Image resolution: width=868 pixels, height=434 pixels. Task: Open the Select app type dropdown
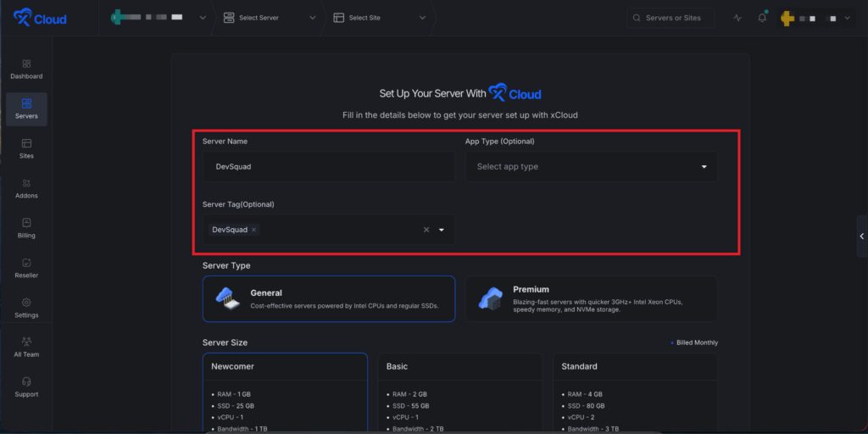click(x=591, y=167)
